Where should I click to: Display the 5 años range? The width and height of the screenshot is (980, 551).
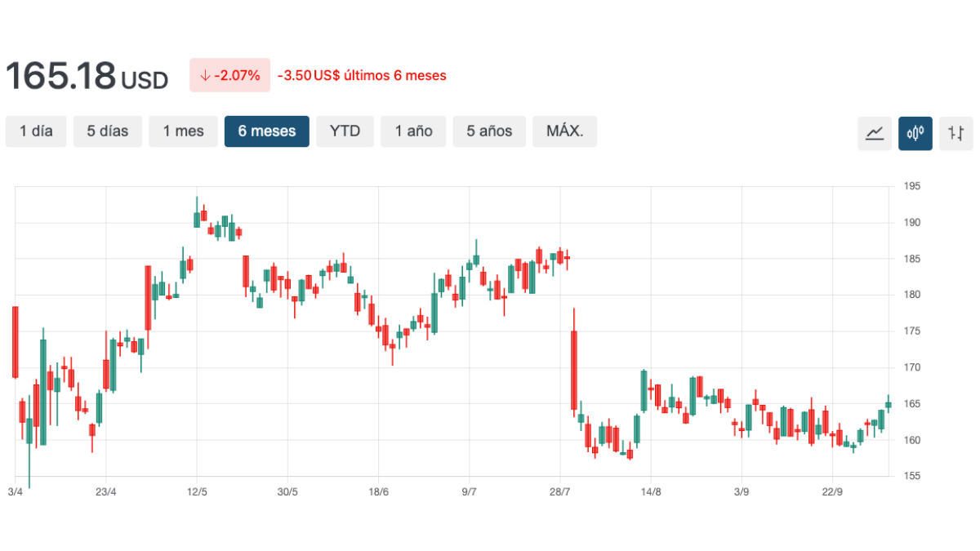(489, 131)
